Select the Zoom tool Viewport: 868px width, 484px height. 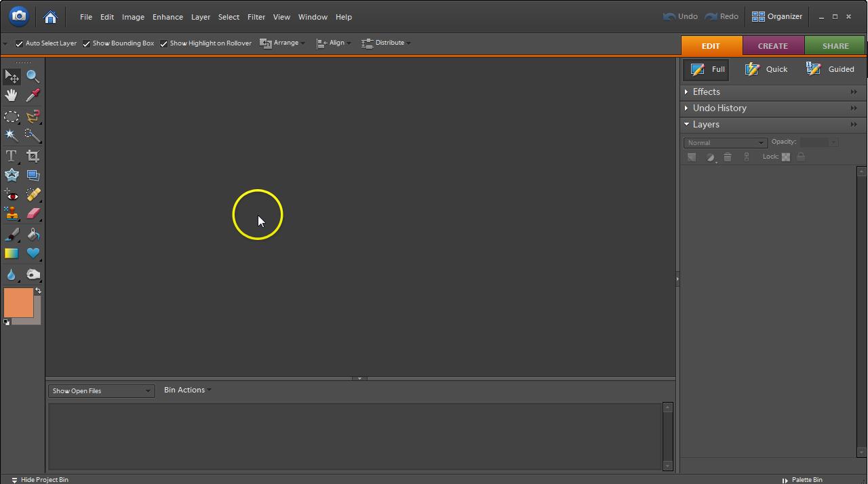[33, 77]
